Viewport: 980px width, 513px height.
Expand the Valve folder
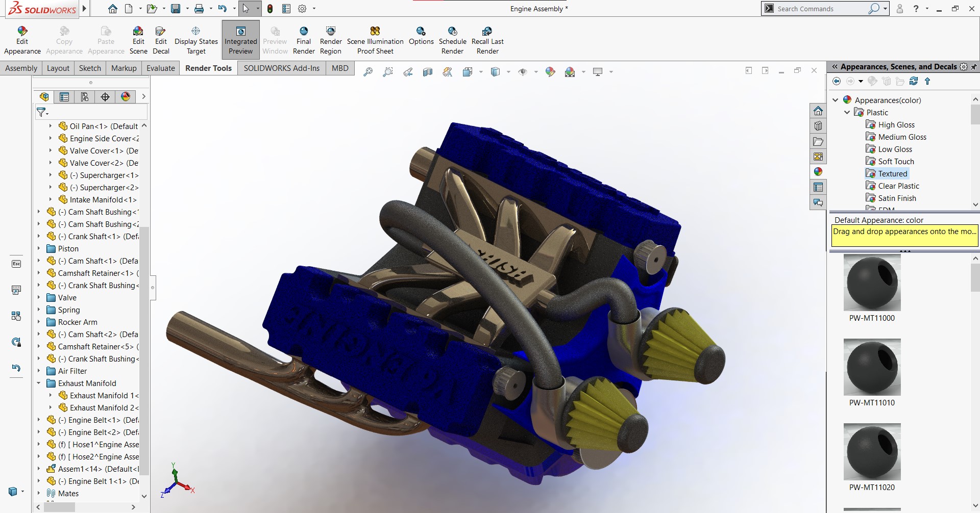(39, 297)
